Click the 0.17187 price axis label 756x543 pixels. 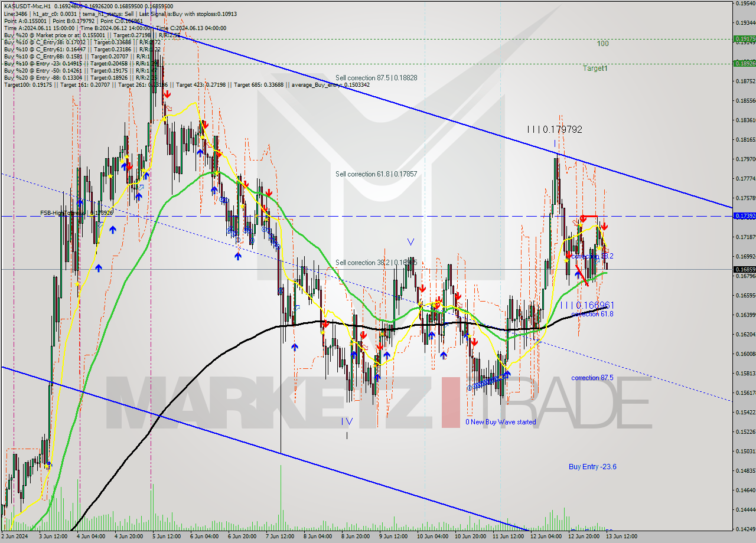pos(745,237)
